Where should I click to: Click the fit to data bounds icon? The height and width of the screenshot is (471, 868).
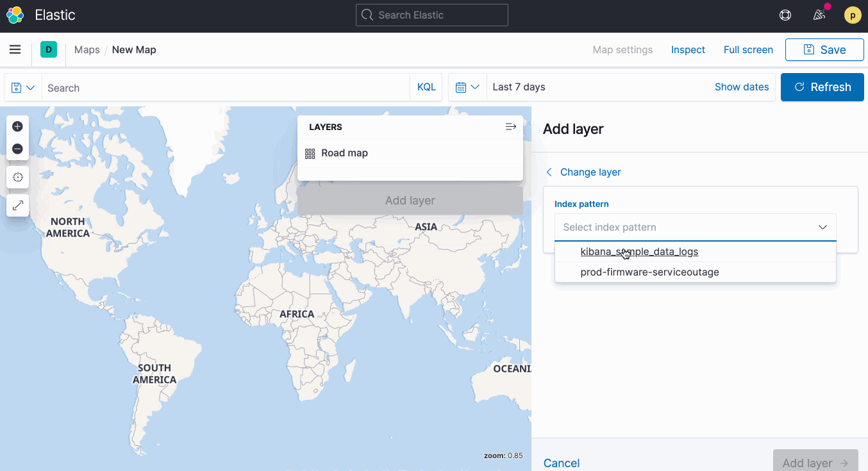(18, 177)
